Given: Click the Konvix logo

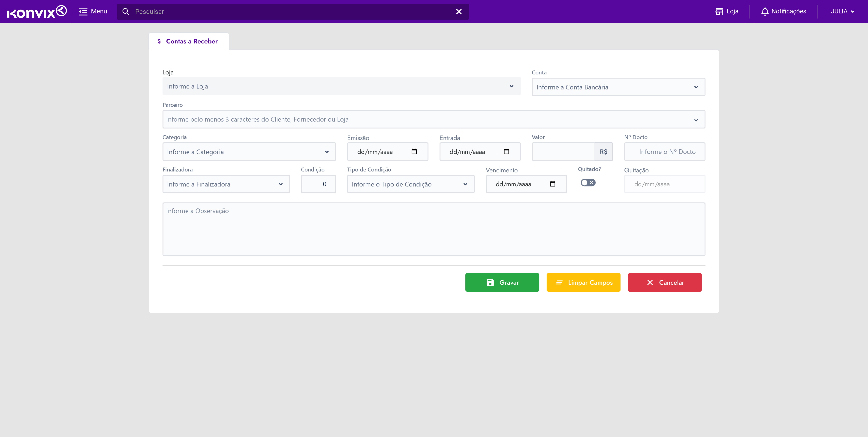Looking at the screenshot, I should tap(37, 12).
